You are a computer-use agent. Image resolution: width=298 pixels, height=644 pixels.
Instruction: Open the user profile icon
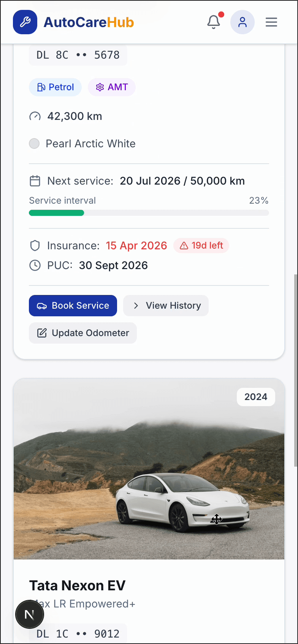coord(243,22)
